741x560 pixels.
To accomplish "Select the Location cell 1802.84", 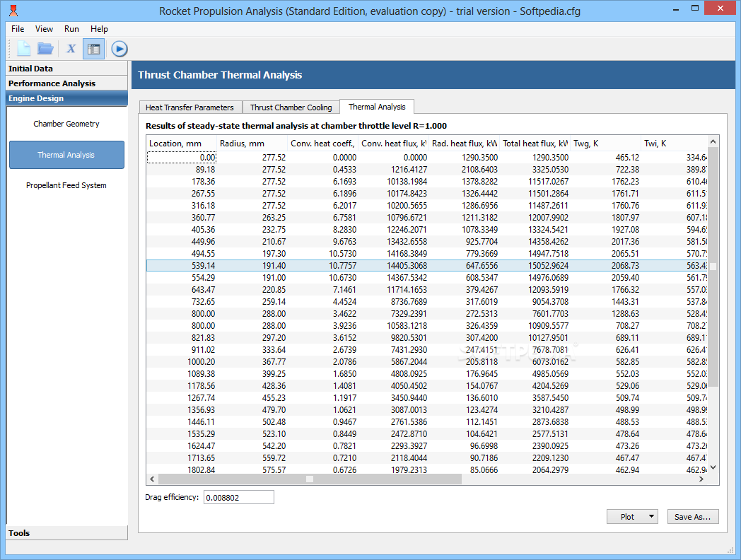I will coord(182,469).
